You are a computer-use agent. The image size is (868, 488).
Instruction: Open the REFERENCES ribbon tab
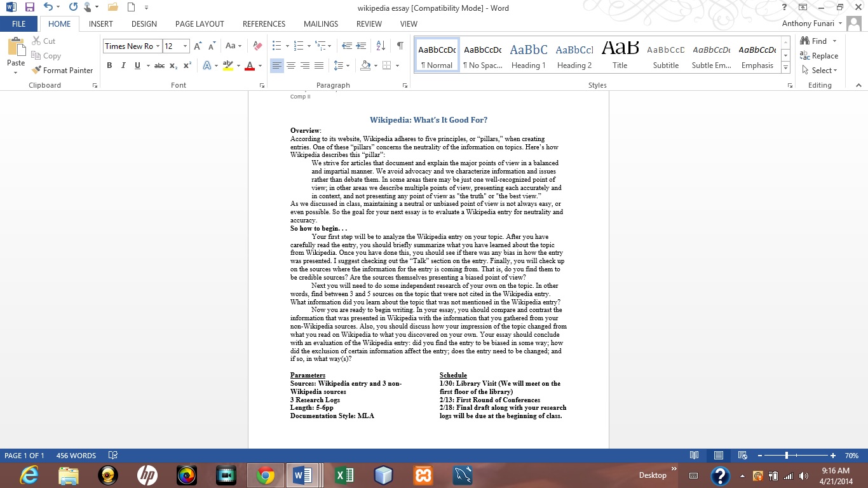click(x=264, y=24)
